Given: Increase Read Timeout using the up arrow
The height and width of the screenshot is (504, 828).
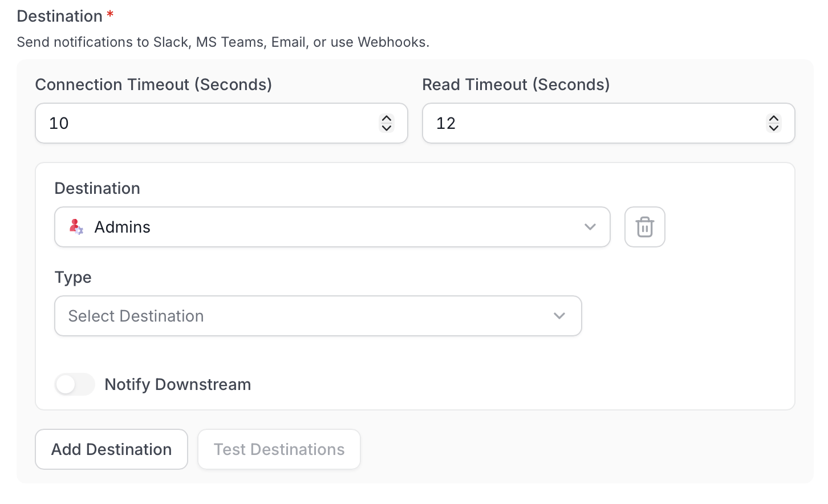Looking at the screenshot, I should click(774, 119).
